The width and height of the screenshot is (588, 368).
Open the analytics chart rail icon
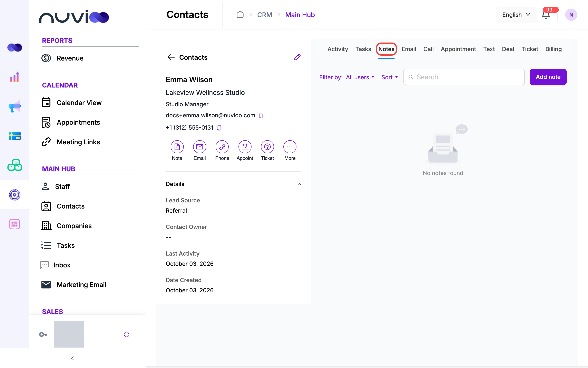tap(14, 77)
